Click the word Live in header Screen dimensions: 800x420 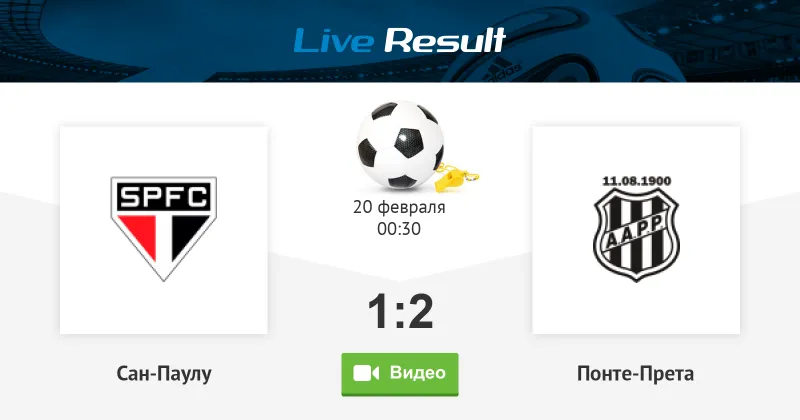334,41
